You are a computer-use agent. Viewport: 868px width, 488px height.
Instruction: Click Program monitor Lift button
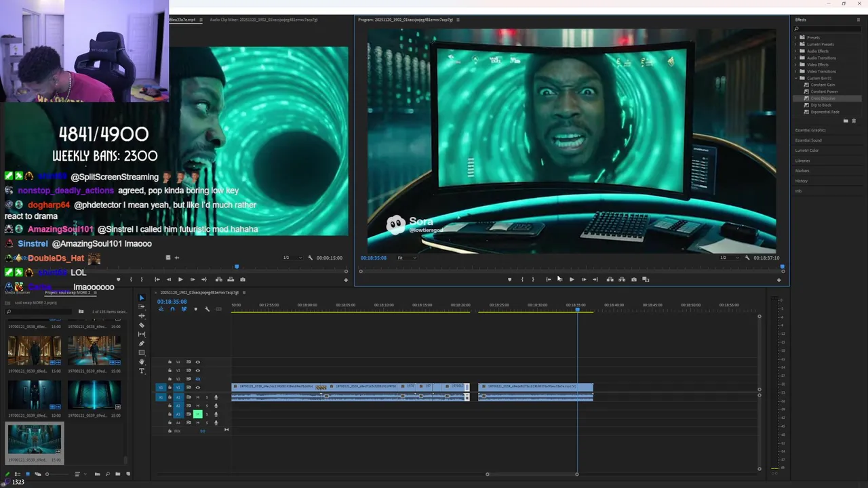[x=610, y=279]
